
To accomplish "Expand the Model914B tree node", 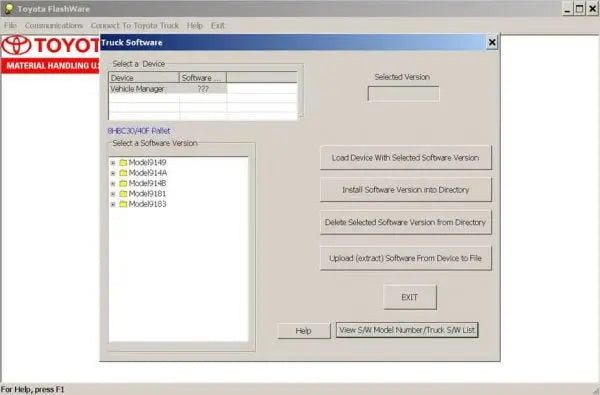I will pos(113,184).
